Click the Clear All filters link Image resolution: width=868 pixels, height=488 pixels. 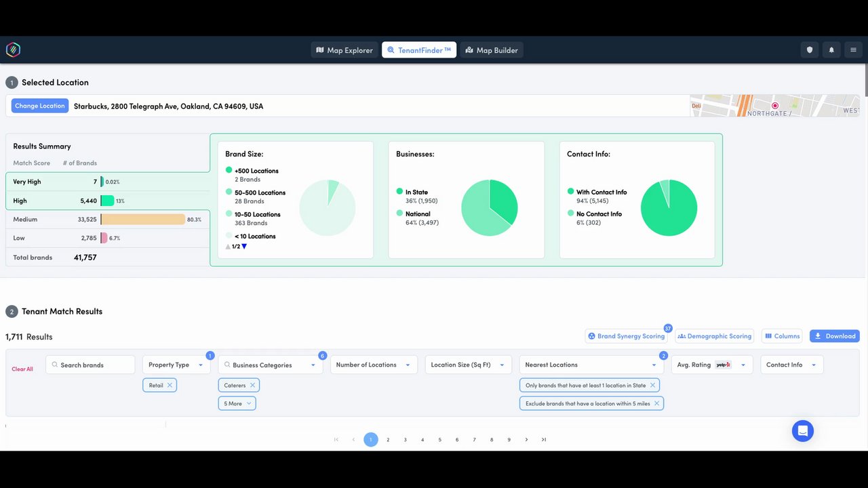(x=22, y=369)
